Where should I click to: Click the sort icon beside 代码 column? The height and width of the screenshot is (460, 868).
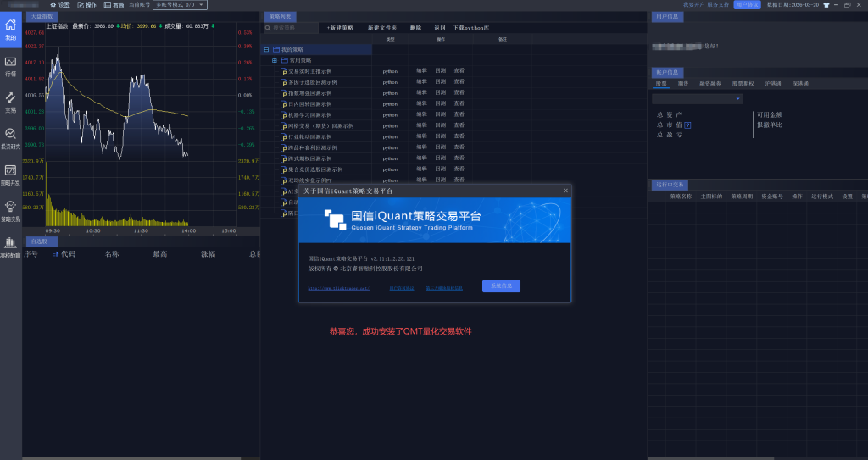pyautogui.click(x=55, y=254)
